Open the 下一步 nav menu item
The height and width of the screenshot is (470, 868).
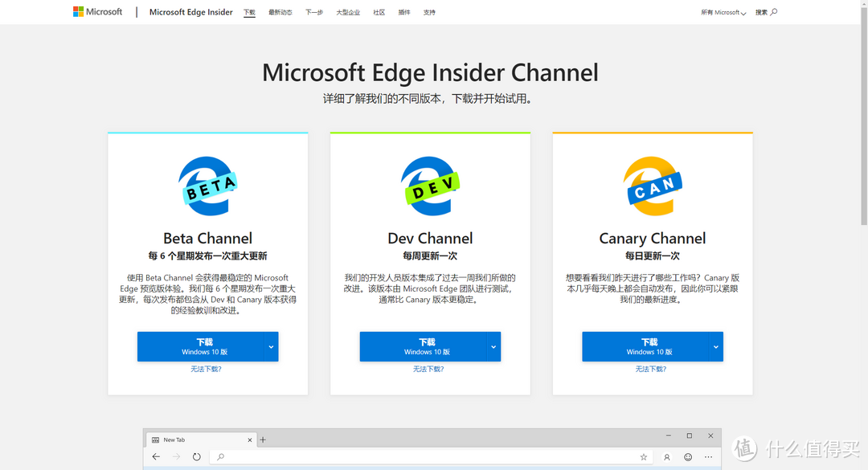(x=314, y=12)
